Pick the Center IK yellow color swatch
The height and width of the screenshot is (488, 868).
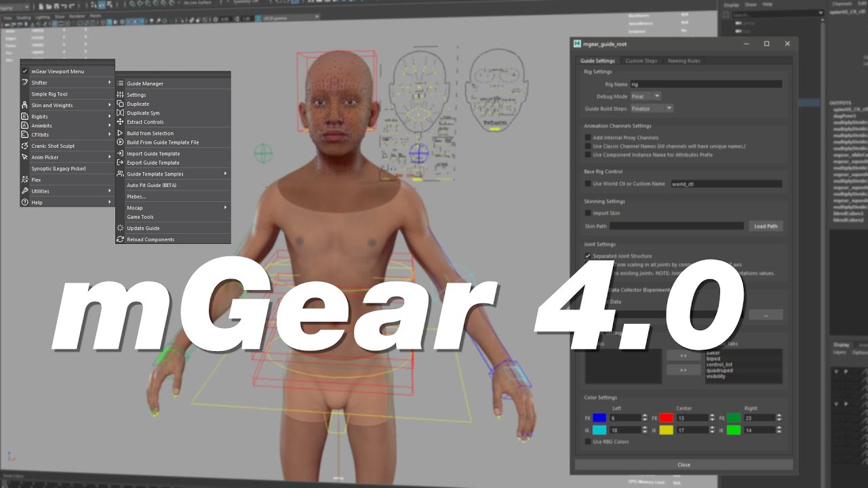coord(666,430)
